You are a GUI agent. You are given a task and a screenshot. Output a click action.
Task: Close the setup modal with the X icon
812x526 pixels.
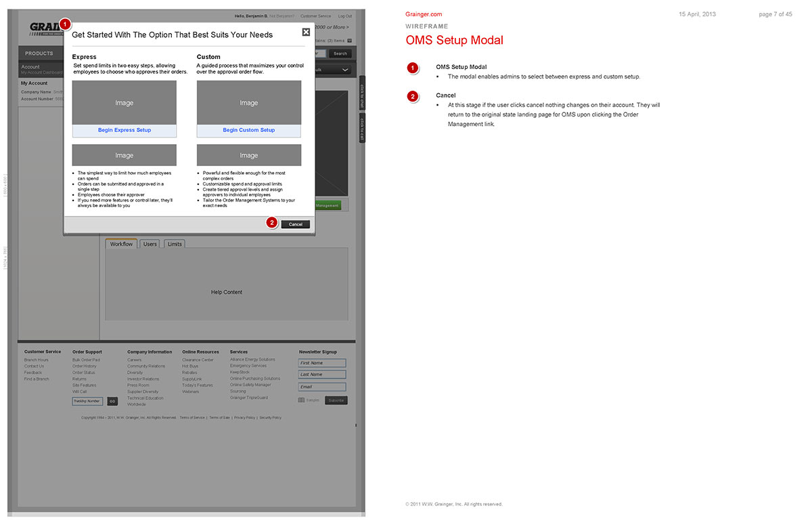(x=306, y=32)
